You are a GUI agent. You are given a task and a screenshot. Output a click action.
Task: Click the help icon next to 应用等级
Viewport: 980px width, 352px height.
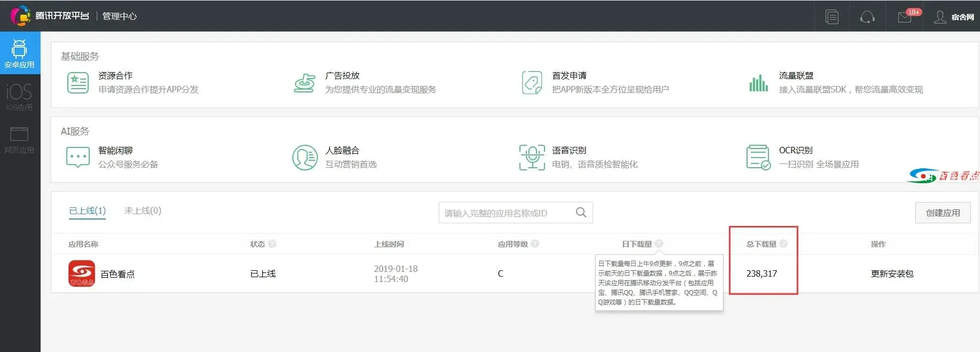535,244
